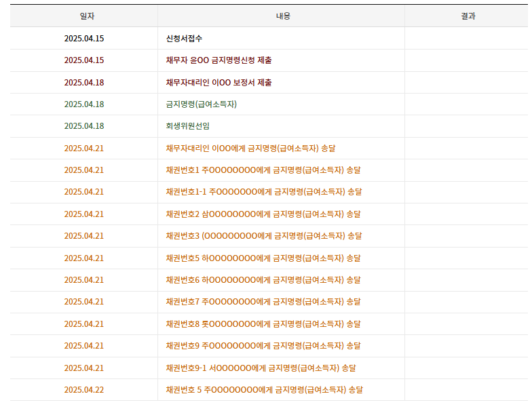The width and height of the screenshot is (532, 411).
Task: Click the 결과 column header
Action: pos(468,16)
